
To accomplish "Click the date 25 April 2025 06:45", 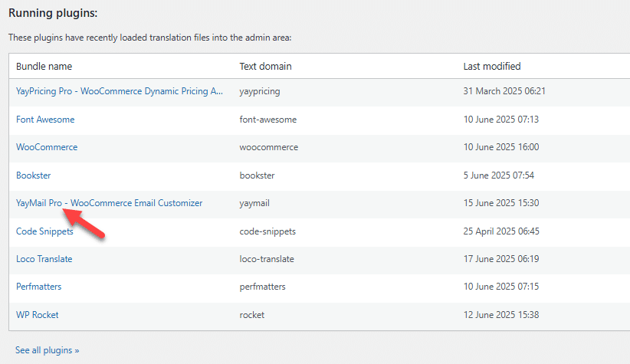I will point(501,231).
